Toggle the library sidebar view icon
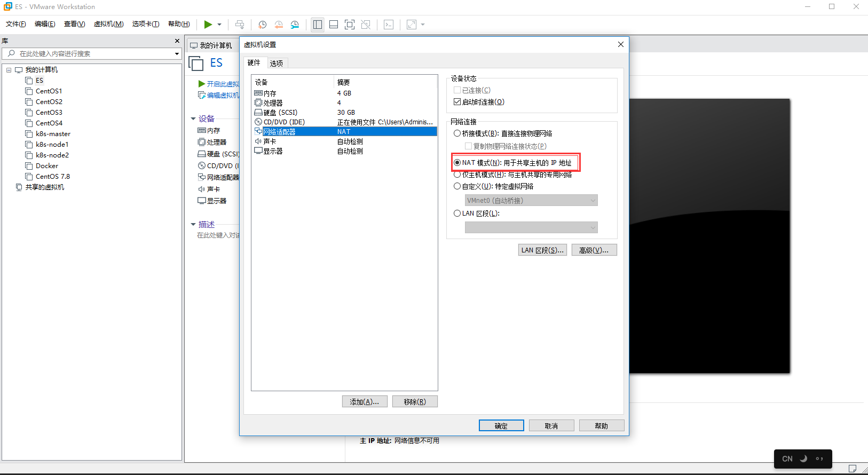868x475 pixels. 318,25
